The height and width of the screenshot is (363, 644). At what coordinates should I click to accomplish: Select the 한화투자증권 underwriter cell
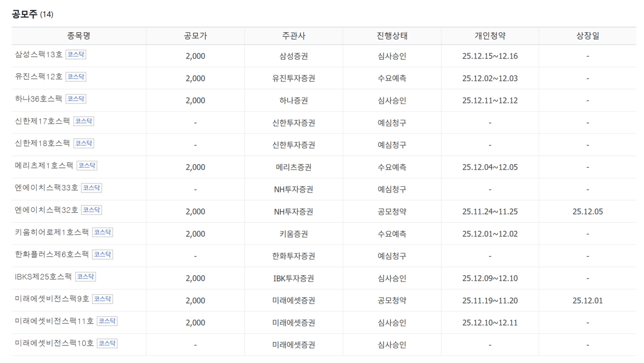pyautogui.click(x=294, y=256)
